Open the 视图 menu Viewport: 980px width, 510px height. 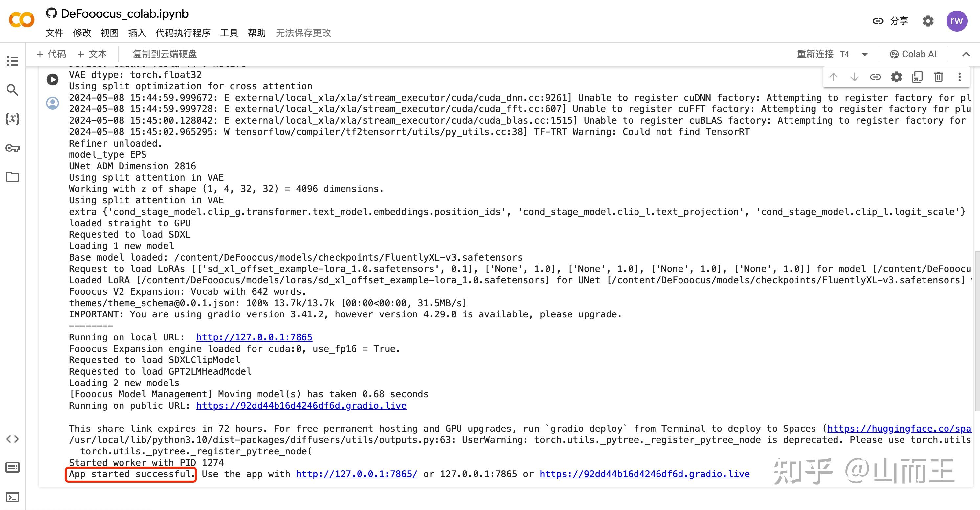[110, 33]
